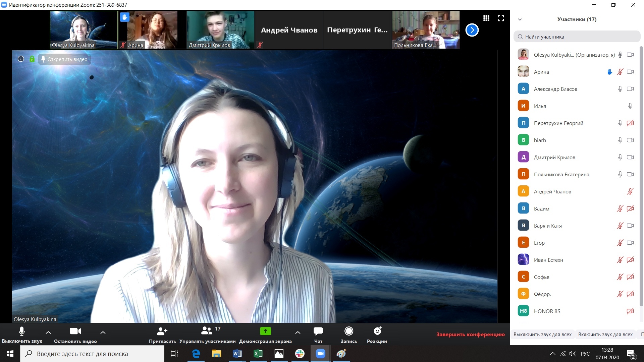Select Иван Естехн in participant list
644x362 pixels.
point(576,260)
